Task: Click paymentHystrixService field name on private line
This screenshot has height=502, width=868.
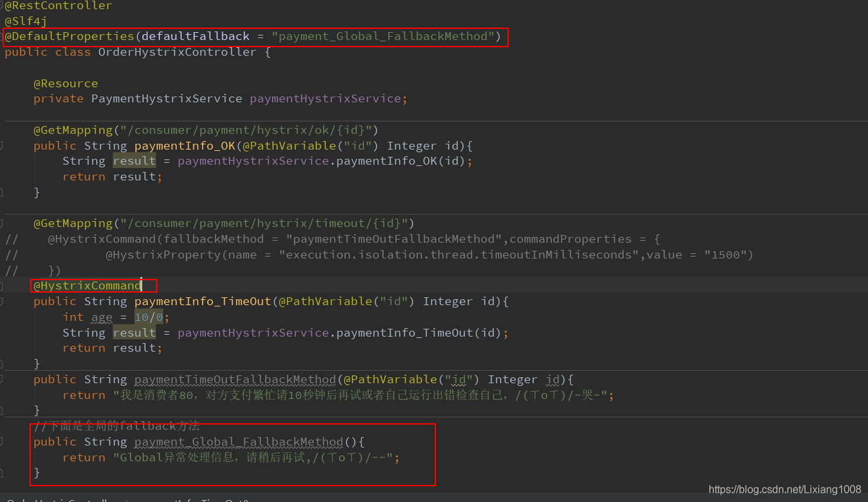Action: tap(325, 98)
